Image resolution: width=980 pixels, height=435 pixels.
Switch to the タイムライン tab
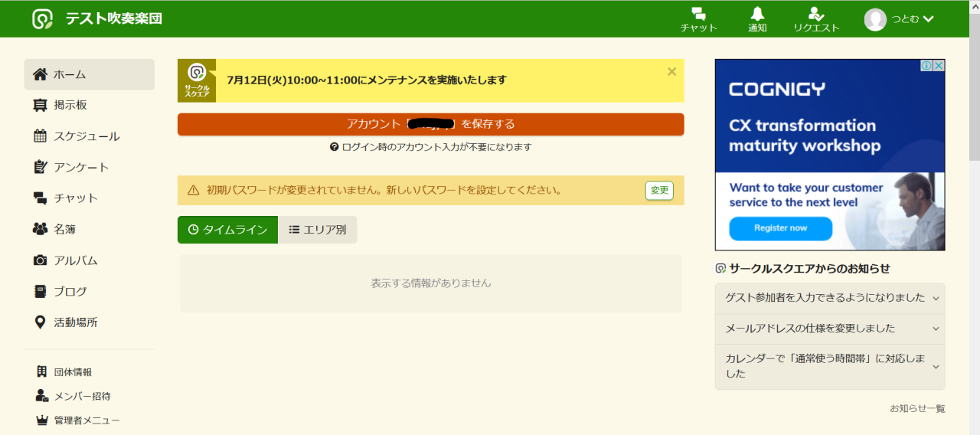[227, 230]
